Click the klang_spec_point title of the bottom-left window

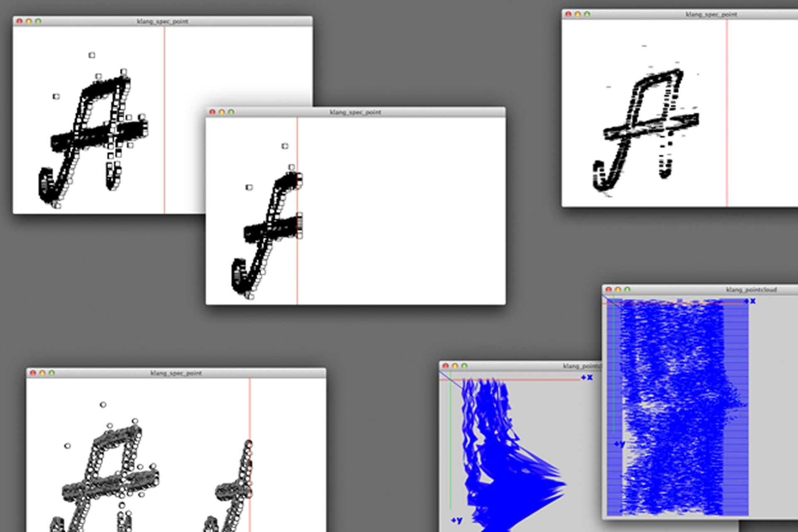point(176,373)
